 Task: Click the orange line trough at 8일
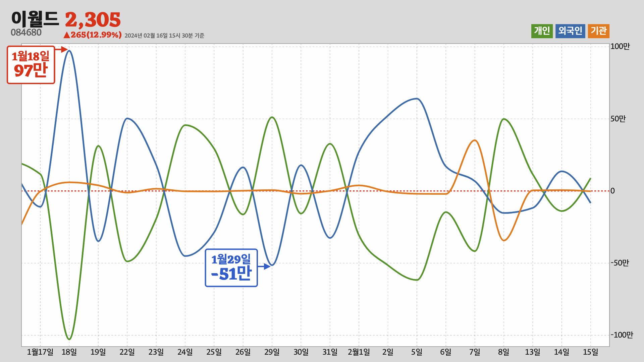click(x=504, y=240)
